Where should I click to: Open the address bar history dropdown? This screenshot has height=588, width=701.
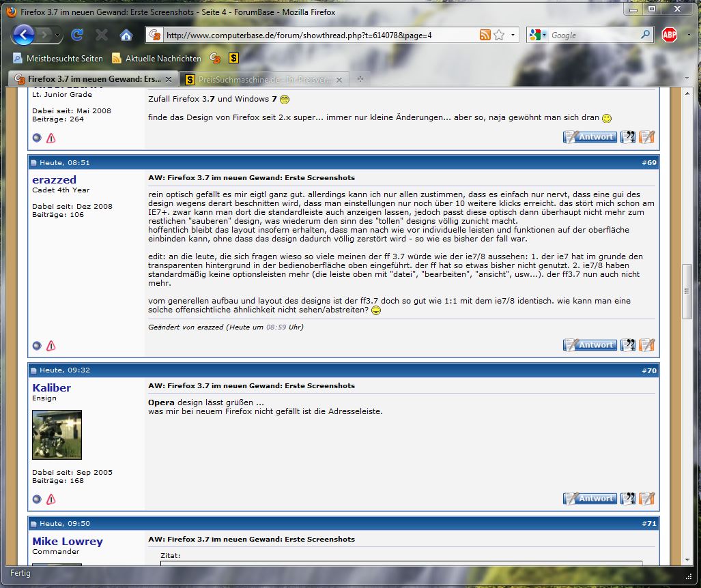(513, 35)
